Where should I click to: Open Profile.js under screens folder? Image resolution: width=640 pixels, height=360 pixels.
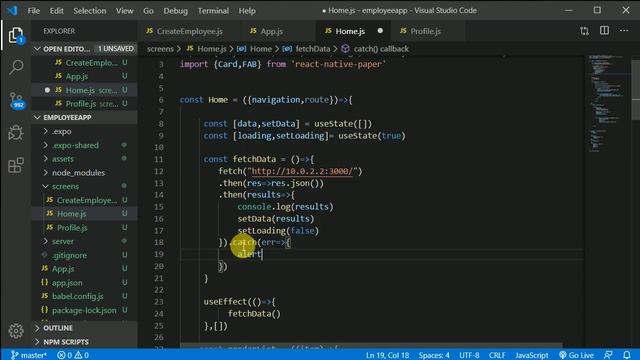pyautogui.click(x=84, y=227)
